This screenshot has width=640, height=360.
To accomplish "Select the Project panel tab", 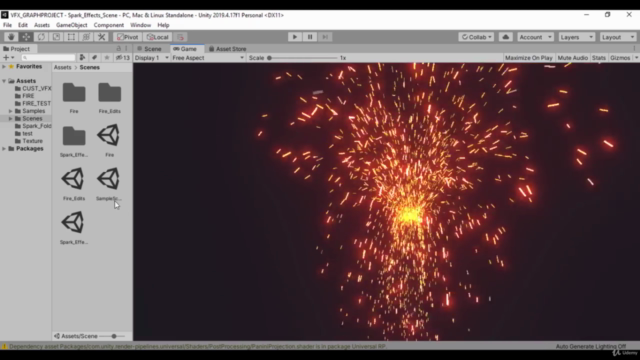I will 17,49.
